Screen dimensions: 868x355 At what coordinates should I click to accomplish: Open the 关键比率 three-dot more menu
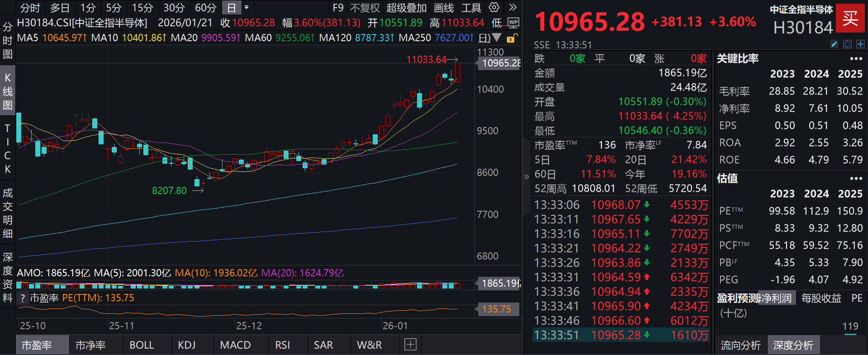[x=856, y=59]
